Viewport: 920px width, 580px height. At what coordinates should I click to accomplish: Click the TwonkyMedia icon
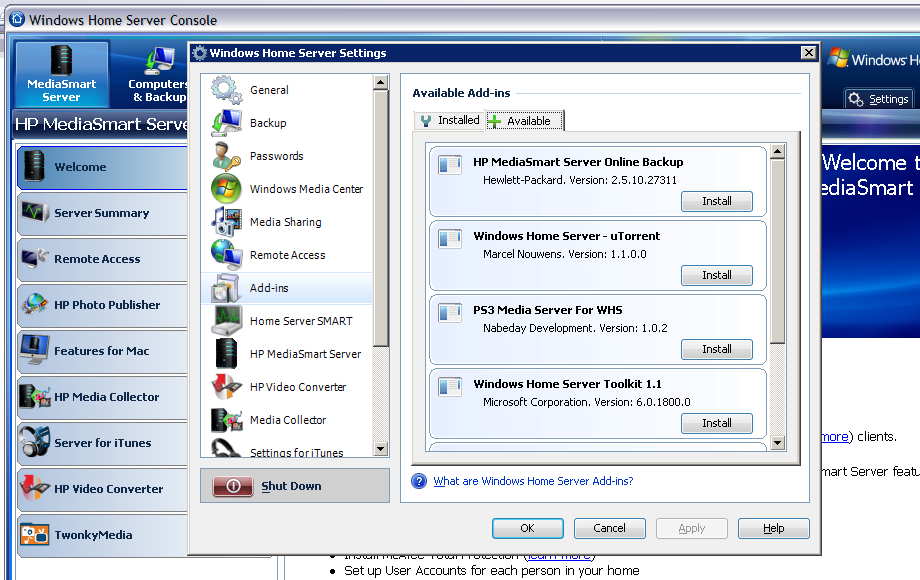[35, 535]
